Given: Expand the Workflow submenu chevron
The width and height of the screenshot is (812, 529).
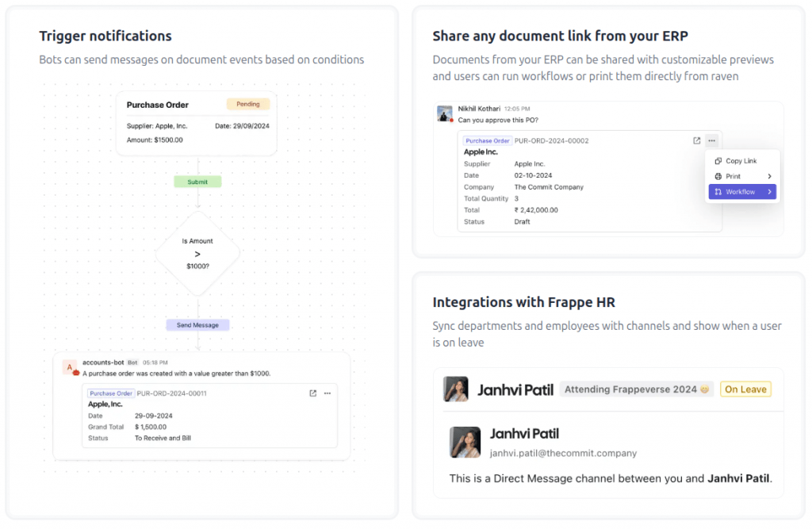Looking at the screenshot, I should pyautogui.click(x=769, y=192).
